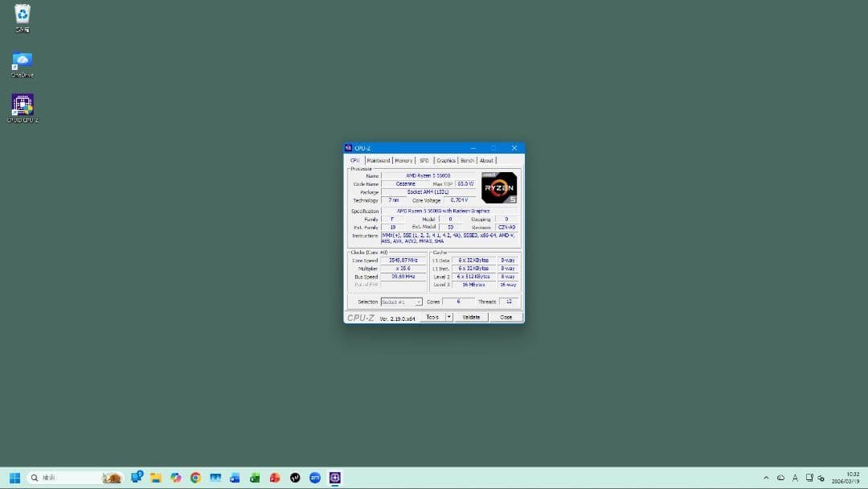Switch to the CPU tab
This screenshot has height=489, width=868.
(x=355, y=161)
